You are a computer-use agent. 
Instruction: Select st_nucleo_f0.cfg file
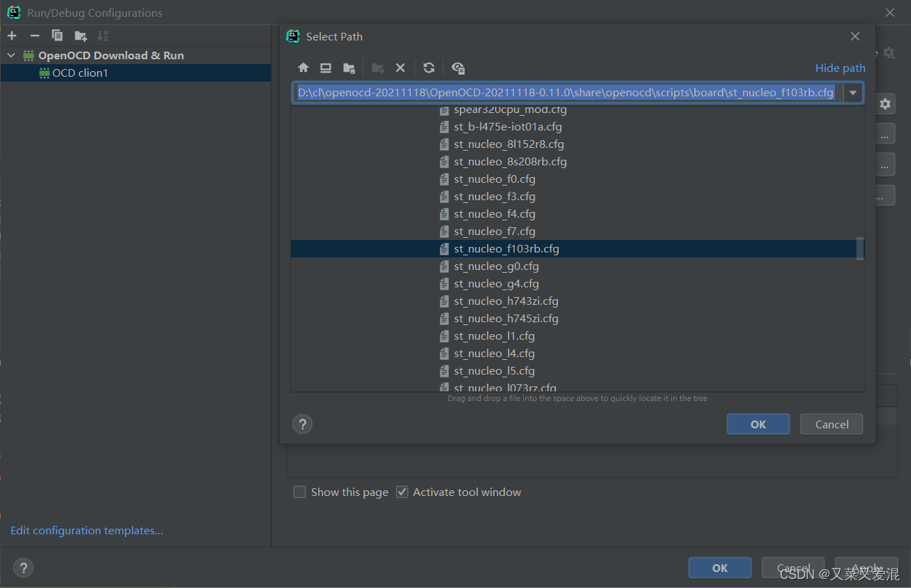pos(495,179)
